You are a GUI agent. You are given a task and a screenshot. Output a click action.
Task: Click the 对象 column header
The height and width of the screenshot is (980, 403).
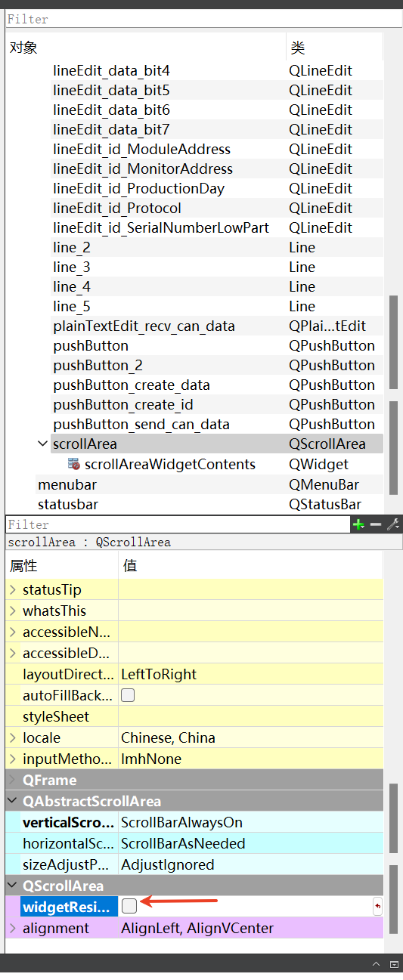coord(145,48)
